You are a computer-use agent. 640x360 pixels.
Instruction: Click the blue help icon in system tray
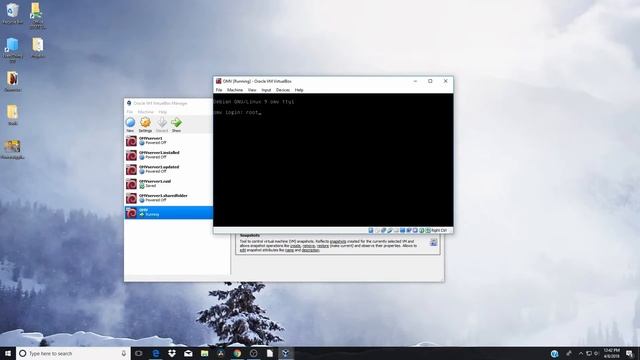[555, 353]
